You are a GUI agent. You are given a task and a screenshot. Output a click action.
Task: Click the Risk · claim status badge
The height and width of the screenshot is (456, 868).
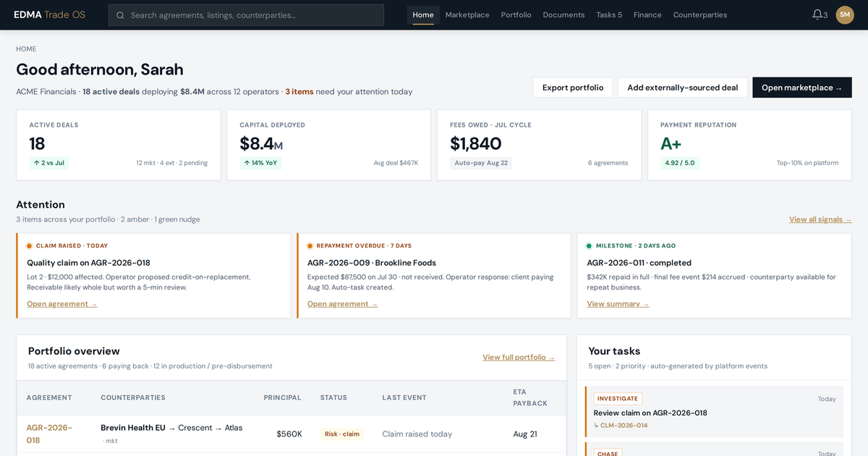click(x=342, y=434)
